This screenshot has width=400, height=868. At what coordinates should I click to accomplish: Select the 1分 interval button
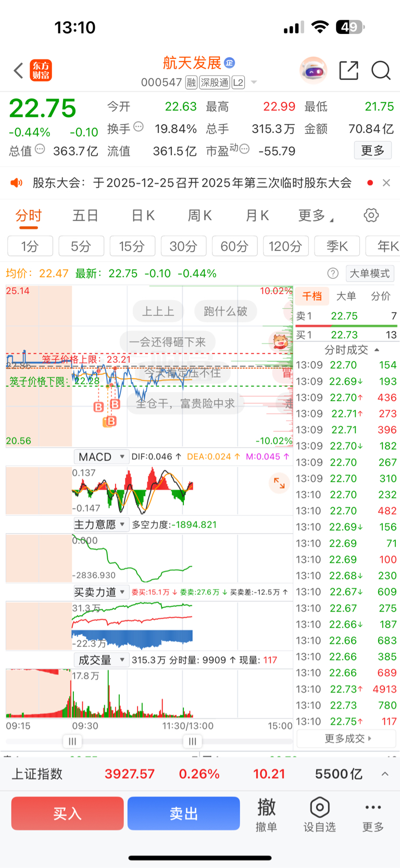click(x=30, y=246)
